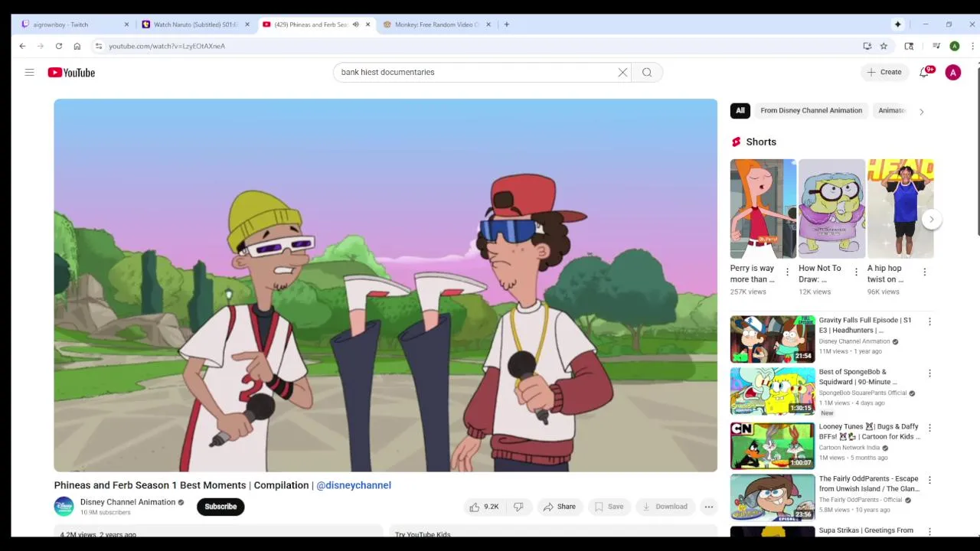Click the Gemini sparkle icon in title bar
The image size is (980, 551).
[897, 24]
